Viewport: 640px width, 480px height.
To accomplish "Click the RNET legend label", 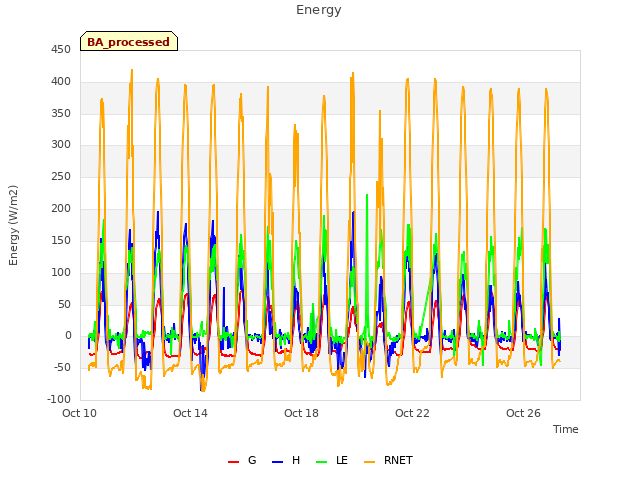I will 398,460.
